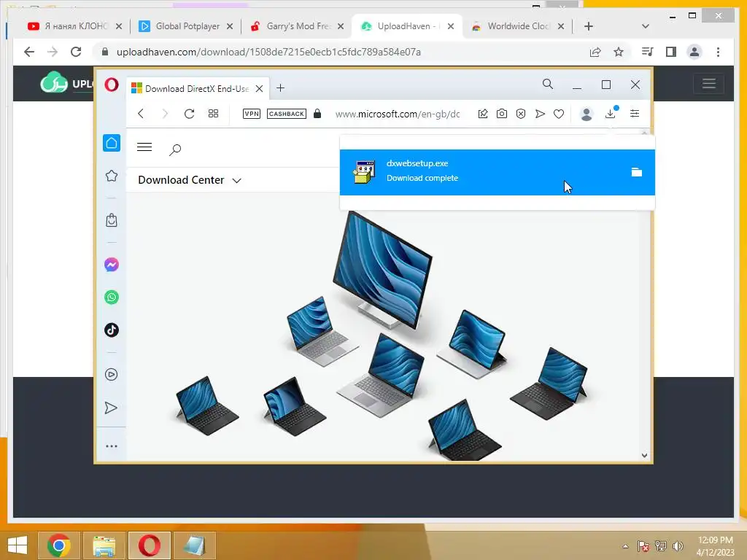Open sidebar three-dots setup menu
This screenshot has height=560, width=747.
point(112,446)
